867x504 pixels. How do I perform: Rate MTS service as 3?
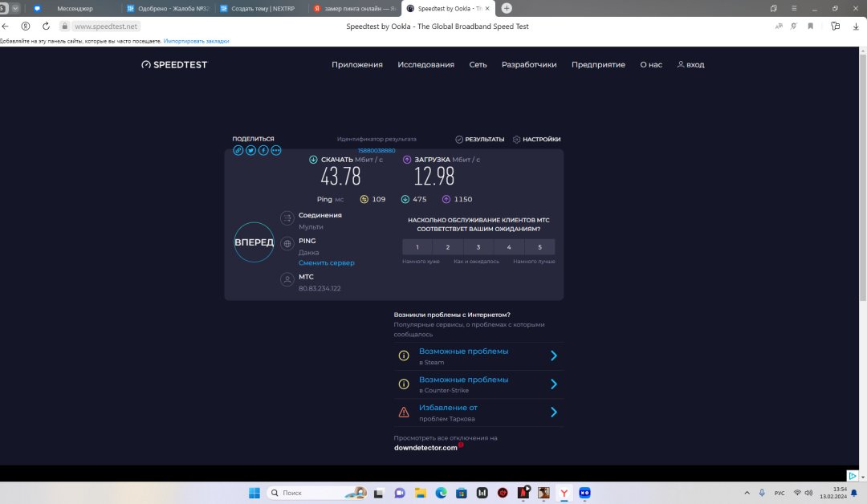(478, 247)
